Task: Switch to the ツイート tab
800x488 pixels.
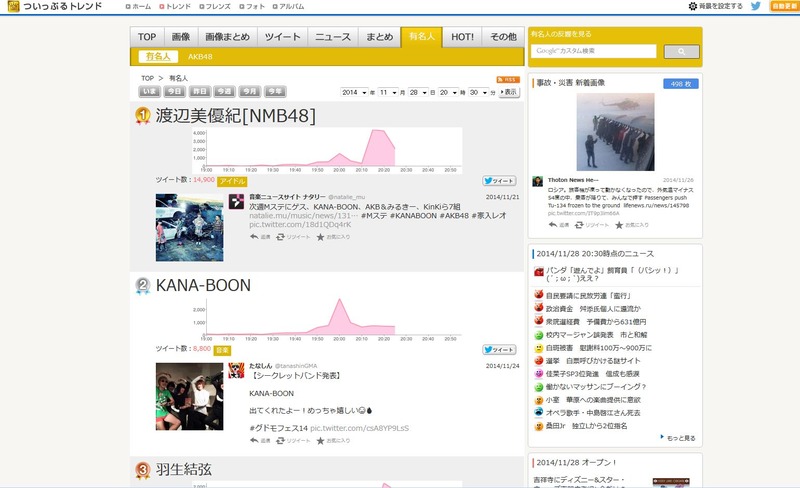Action: [282, 37]
